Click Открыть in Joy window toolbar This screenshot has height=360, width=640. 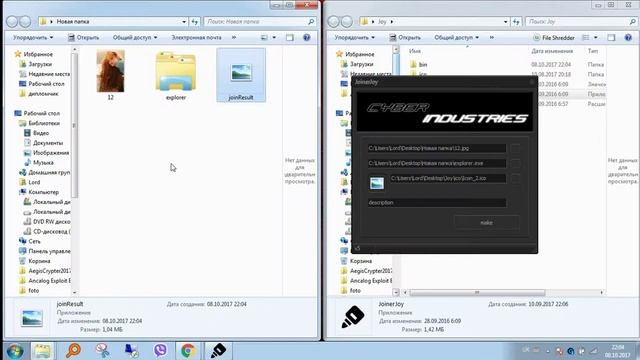(x=405, y=38)
